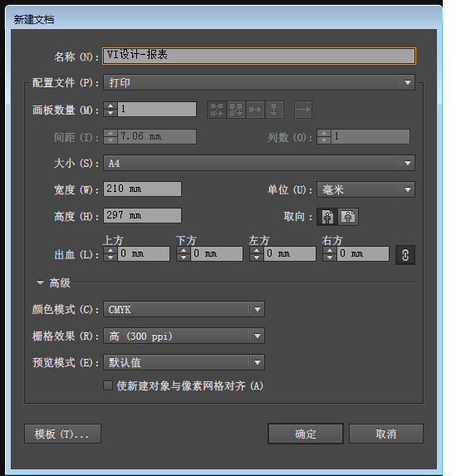Decrease 右方 right bleed value
The height and width of the screenshot is (476, 471).
coord(330,258)
